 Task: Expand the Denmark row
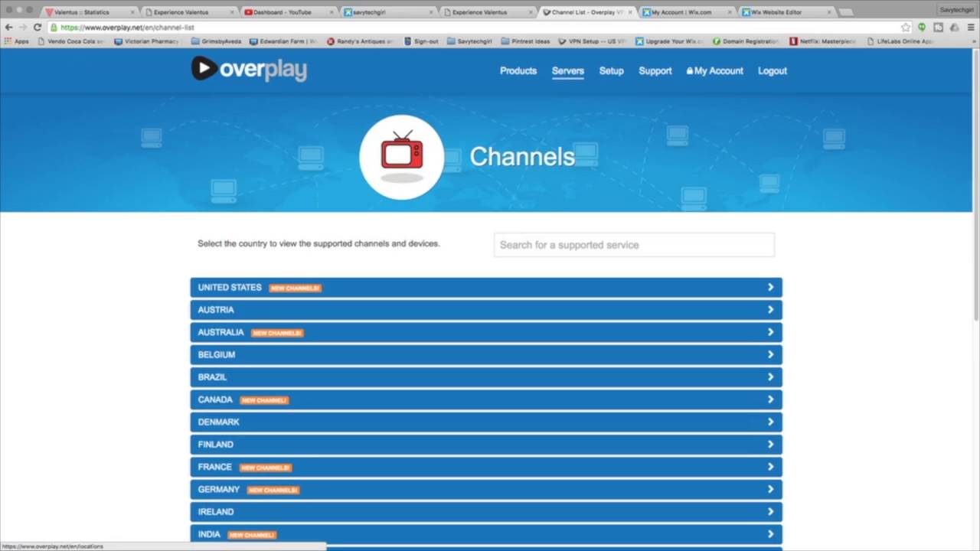tap(486, 422)
